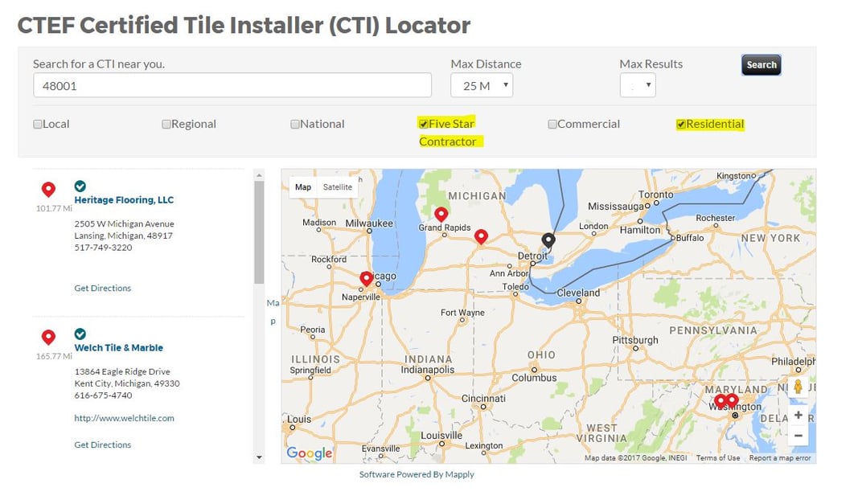Switch to Satellite map view

tap(336, 186)
